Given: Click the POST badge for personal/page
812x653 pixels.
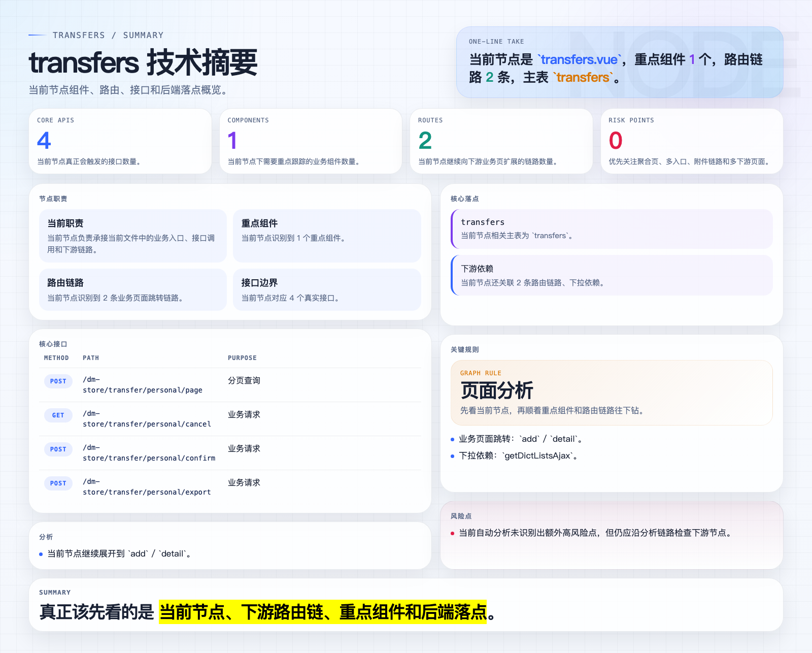Looking at the screenshot, I should point(58,381).
